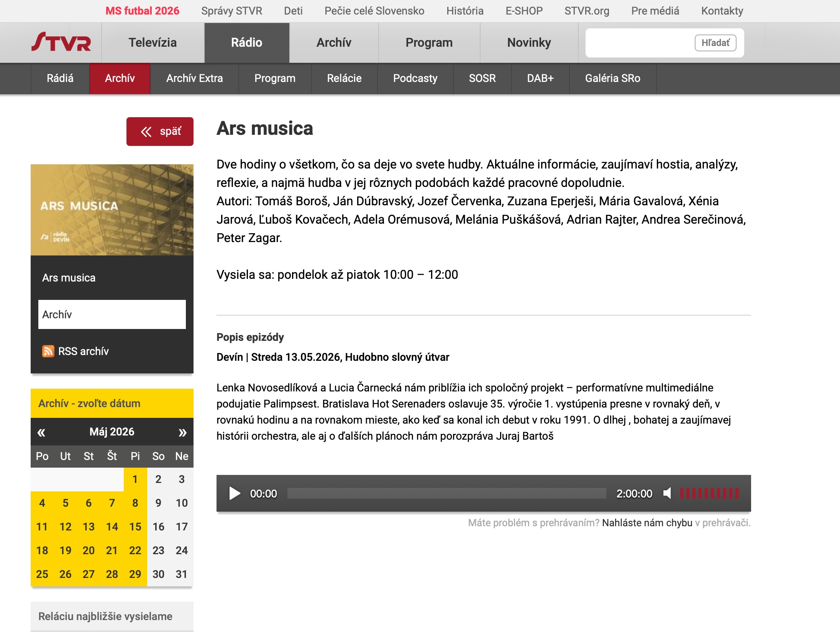Select Rádiá in the submenu

tap(60, 79)
